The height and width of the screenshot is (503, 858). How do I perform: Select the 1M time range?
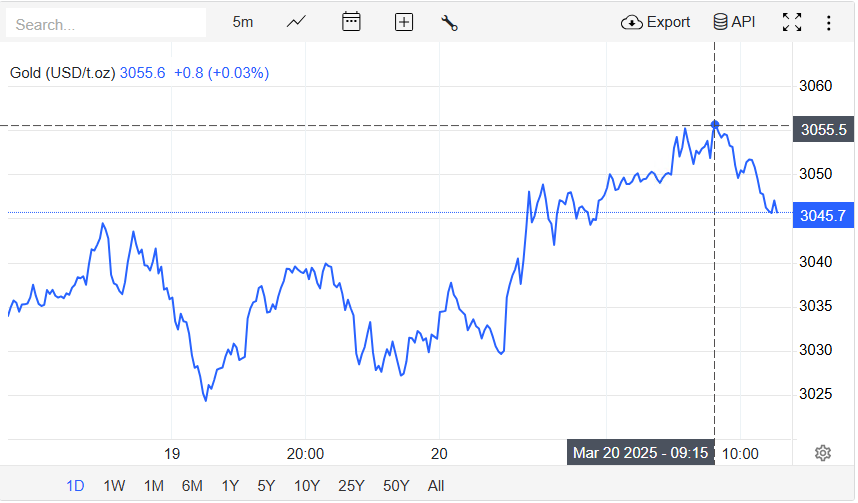click(153, 486)
